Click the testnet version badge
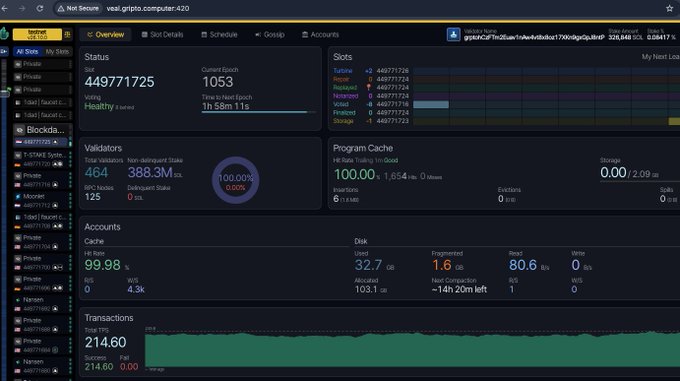680x381 pixels. 37,34
